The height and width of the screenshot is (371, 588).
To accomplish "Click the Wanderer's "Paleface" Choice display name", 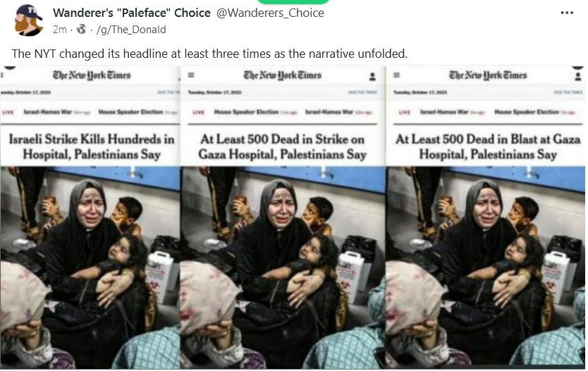I will tap(132, 13).
